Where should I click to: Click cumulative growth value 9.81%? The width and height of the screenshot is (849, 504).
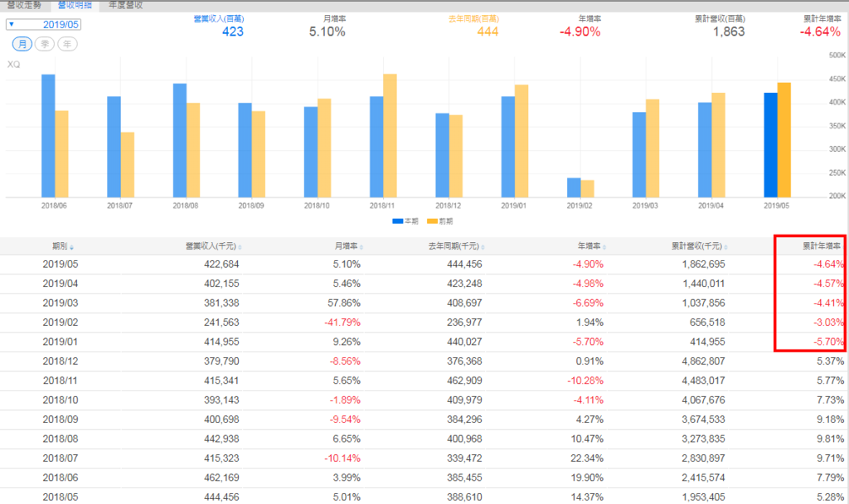pos(830,439)
